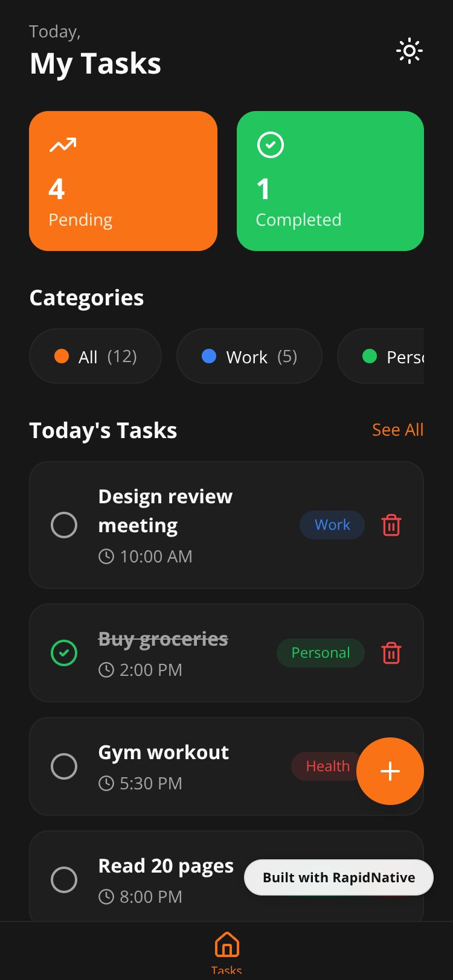The width and height of the screenshot is (453, 980).
Task: Filter tasks by Work (5) category
Action: (249, 357)
